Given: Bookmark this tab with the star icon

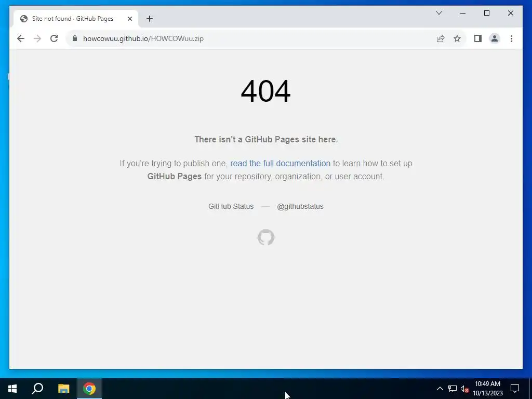Looking at the screenshot, I should 457,38.
